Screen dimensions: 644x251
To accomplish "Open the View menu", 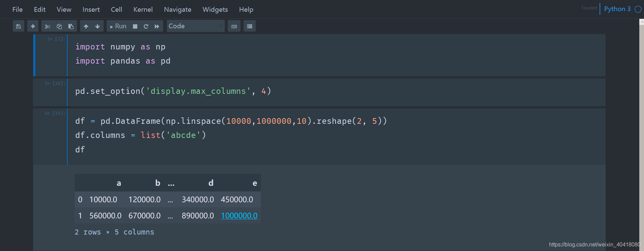I will coord(64,9).
